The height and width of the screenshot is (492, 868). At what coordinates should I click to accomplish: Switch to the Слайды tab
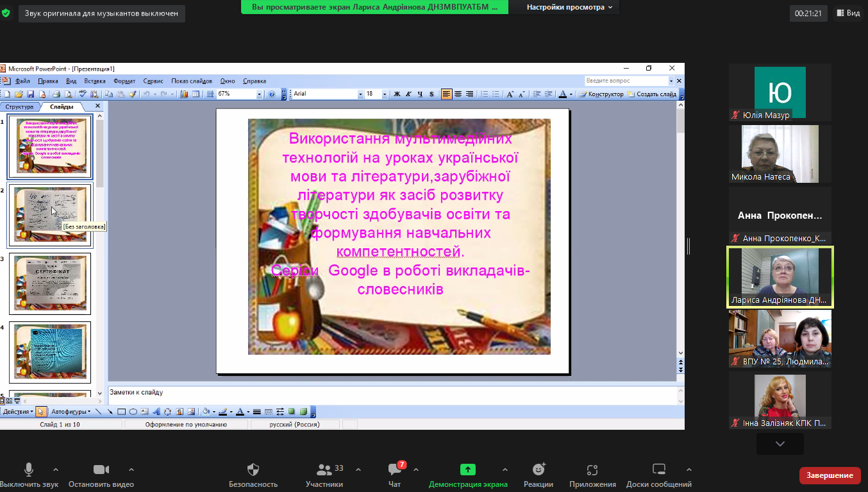[62, 106]
